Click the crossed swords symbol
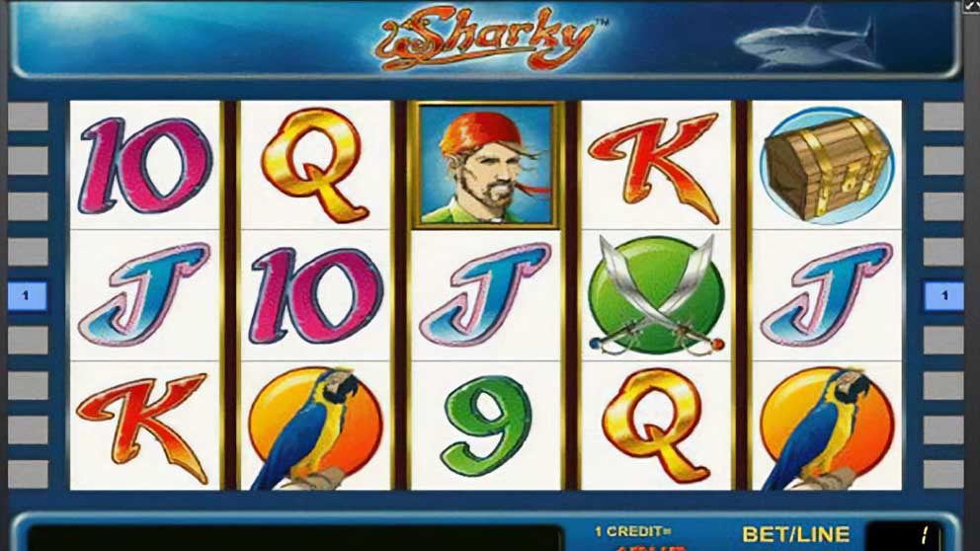The image size is (980, 551). [x=656, y=295]
